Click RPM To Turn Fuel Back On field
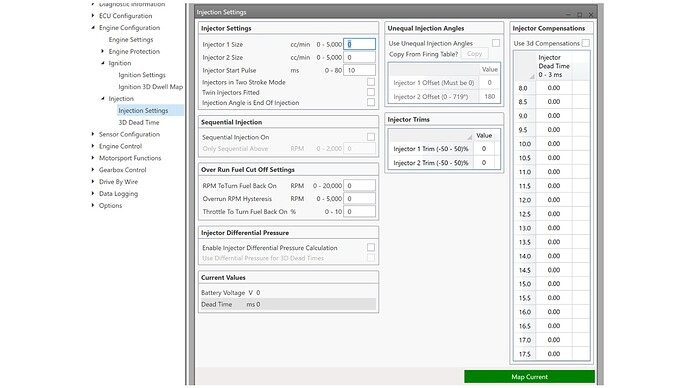690x388 pixels. 360,186
